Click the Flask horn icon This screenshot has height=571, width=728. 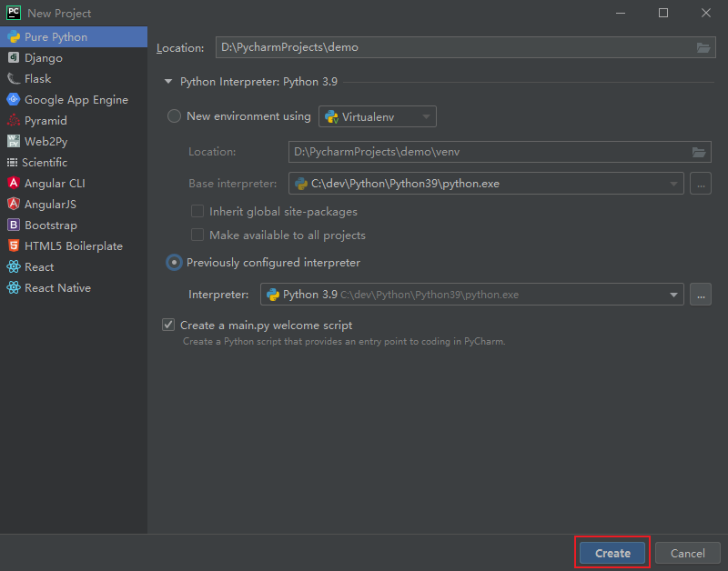coord(14,78)
